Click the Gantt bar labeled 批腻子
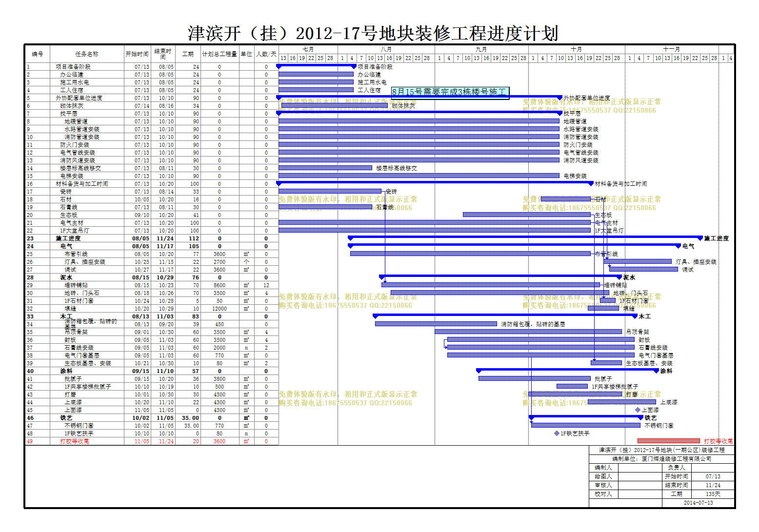This screenshot has width=759, height=532. coord(535,378)
